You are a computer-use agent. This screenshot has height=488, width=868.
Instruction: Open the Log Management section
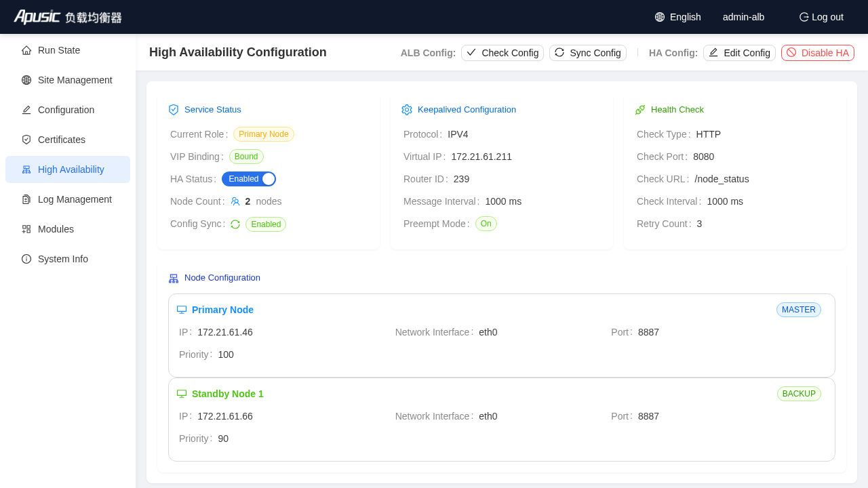(68, 199)
